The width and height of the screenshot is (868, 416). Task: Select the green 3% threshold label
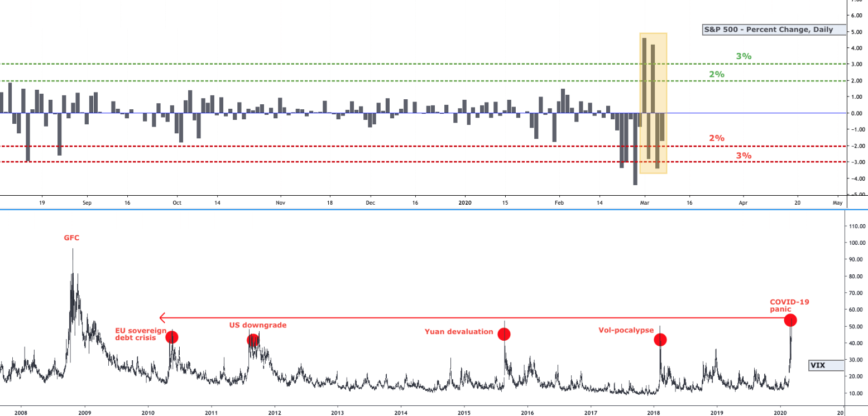[744, 56]
